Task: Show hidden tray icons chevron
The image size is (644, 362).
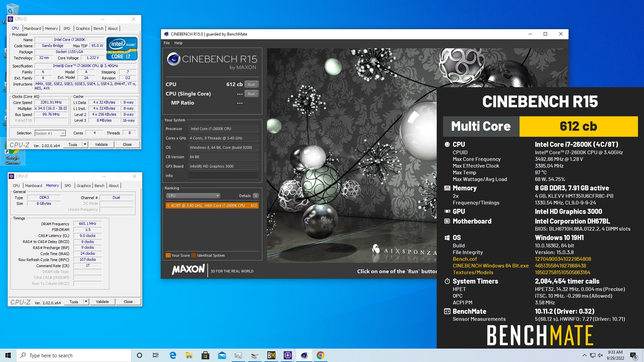Action: [x=585, y=355]
